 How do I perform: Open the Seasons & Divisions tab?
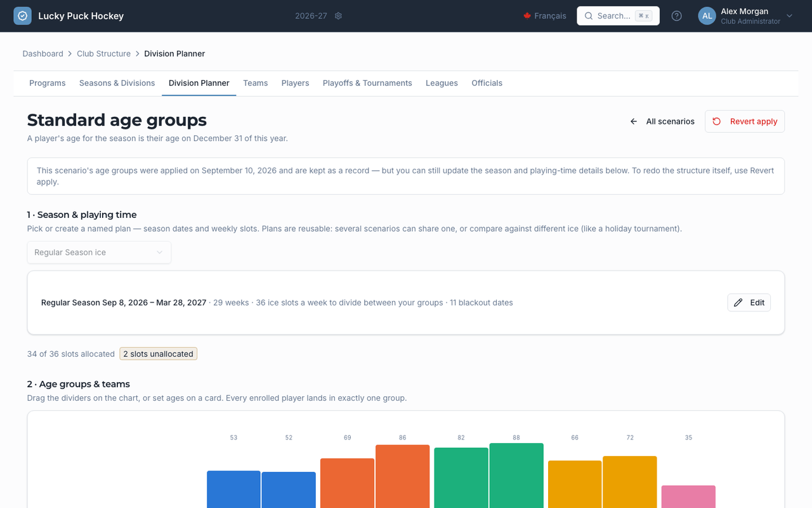point(117,83)
